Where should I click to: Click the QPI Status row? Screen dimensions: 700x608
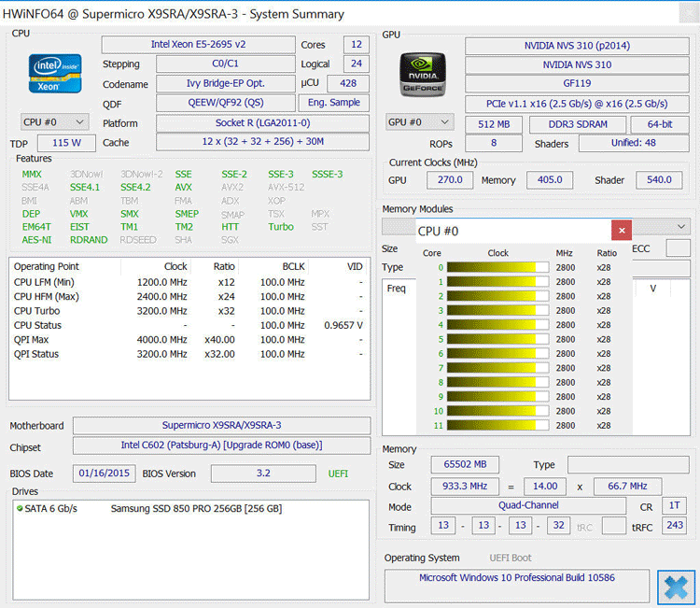coord(189,354)
